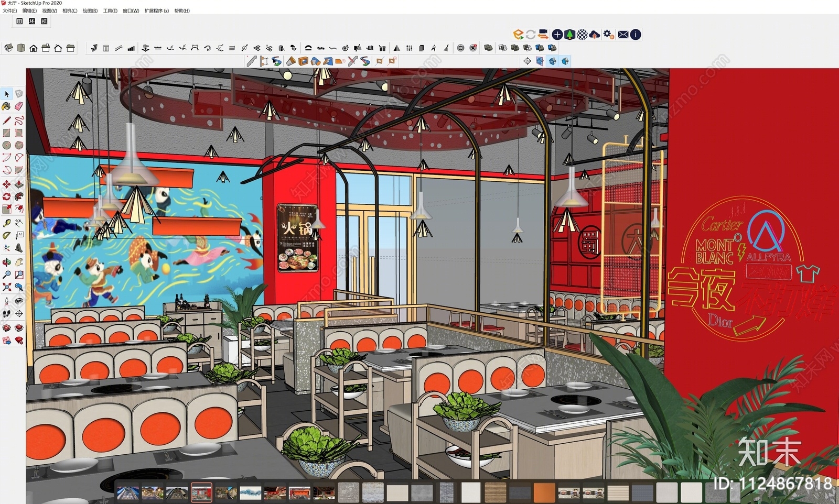Screen dimensions: 839x504
Task: Choose the Dimensions tool
Action: (x=19, y=223)
